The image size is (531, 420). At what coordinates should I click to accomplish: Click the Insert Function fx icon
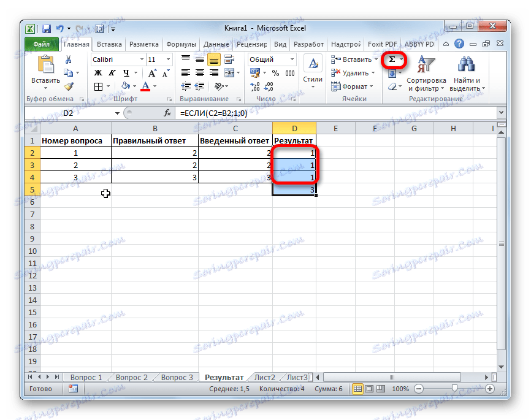point(167,113)
